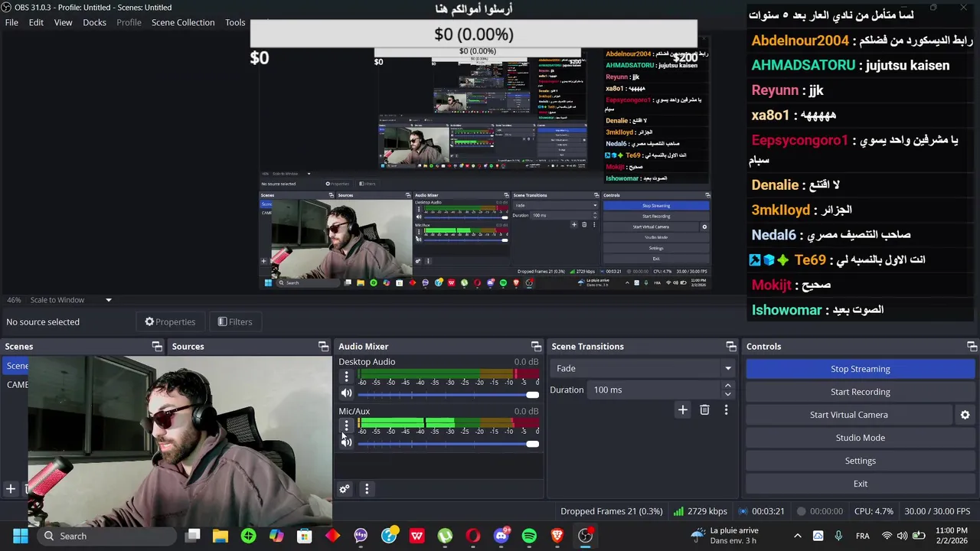Click Start Recording button
The height and width of the screenshot is (551, 980).
click(860, 392)
